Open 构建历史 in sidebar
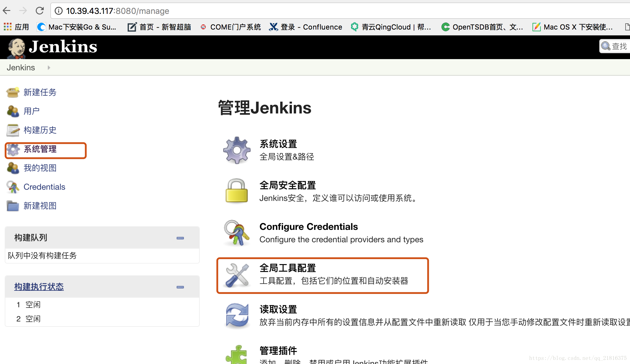This screenshot has height=364, width=630. pos(40,130)
